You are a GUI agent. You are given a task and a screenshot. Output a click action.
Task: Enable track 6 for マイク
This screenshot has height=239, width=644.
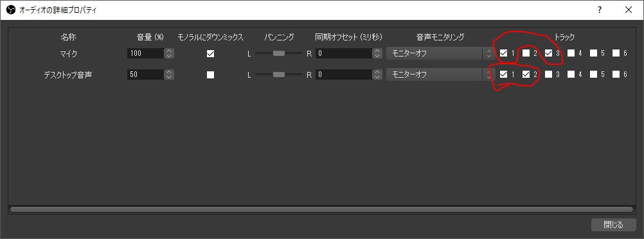[616, 53]
